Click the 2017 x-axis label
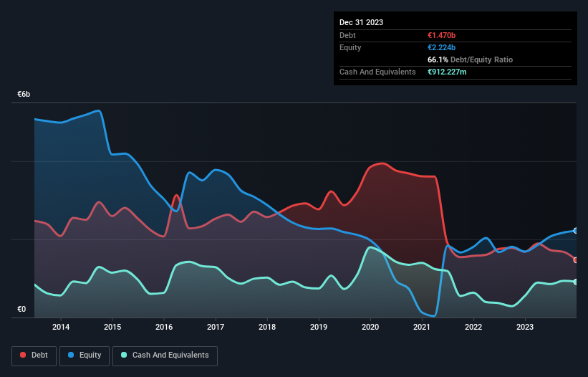 tap(216, 327)
